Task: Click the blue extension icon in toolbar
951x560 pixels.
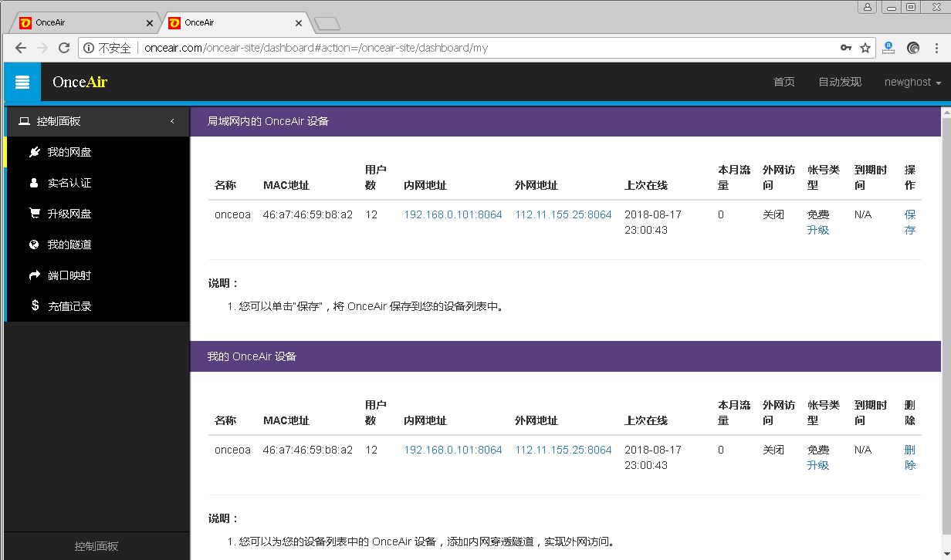Action: pos(888,48)
